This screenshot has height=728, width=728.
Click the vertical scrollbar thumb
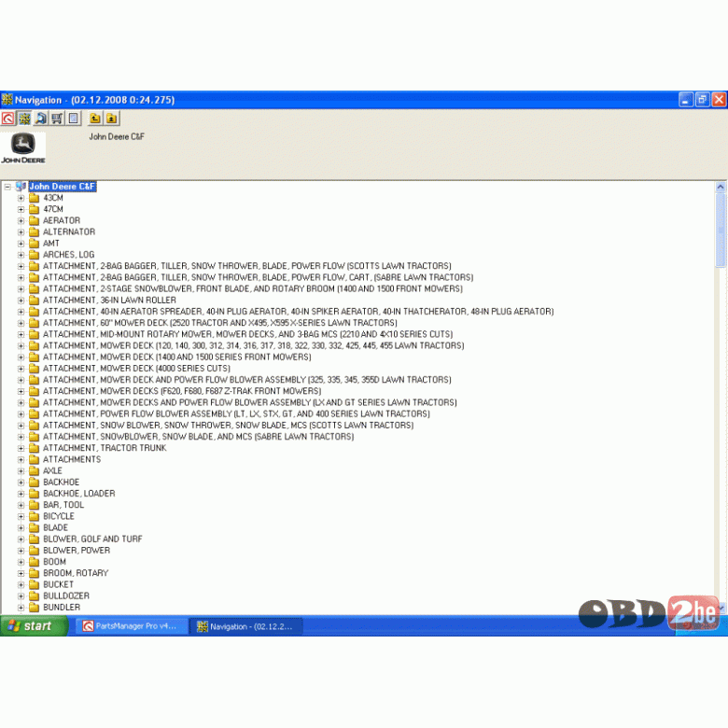tap(721, 231)
